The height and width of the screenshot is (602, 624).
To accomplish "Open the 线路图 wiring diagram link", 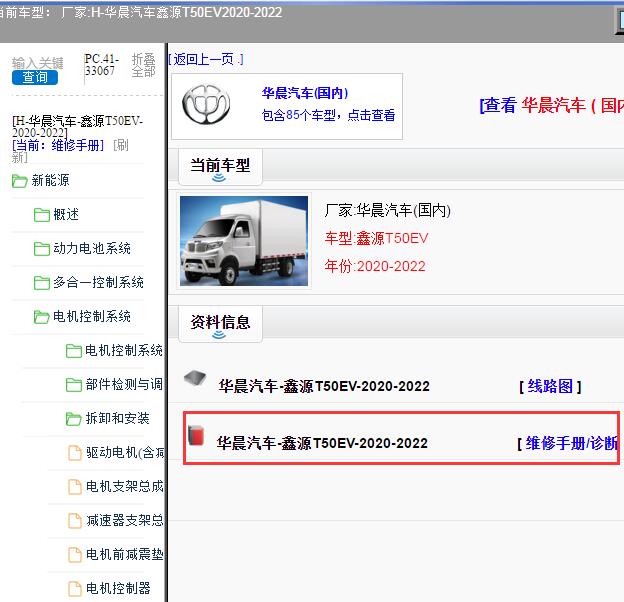I will coord(550,386).
